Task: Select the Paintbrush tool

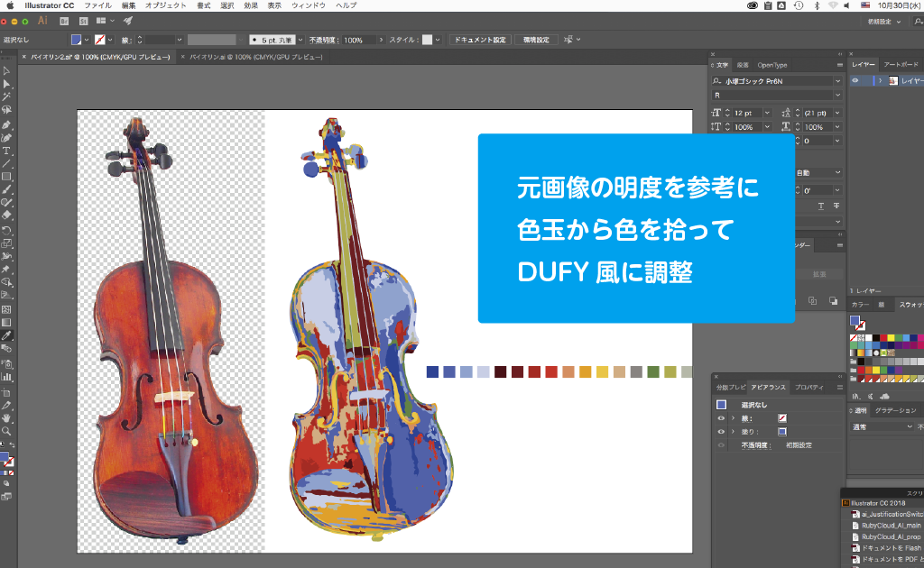Action: coord(6,189)
